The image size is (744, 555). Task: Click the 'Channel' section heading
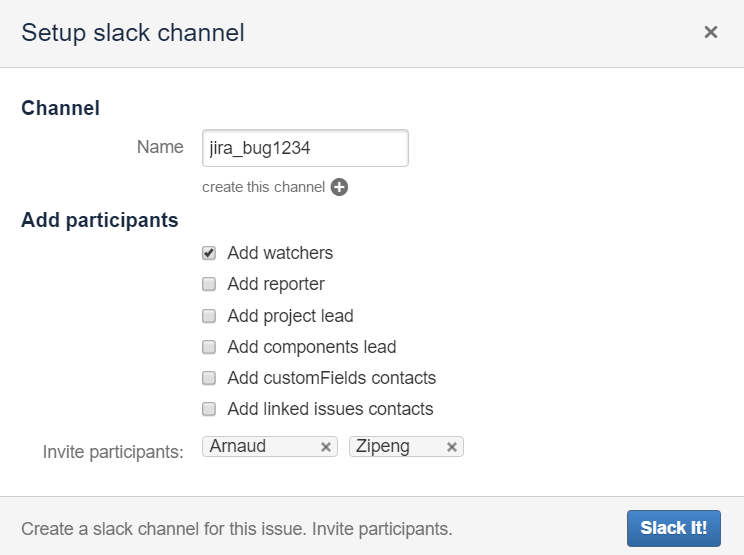(61, 108)
